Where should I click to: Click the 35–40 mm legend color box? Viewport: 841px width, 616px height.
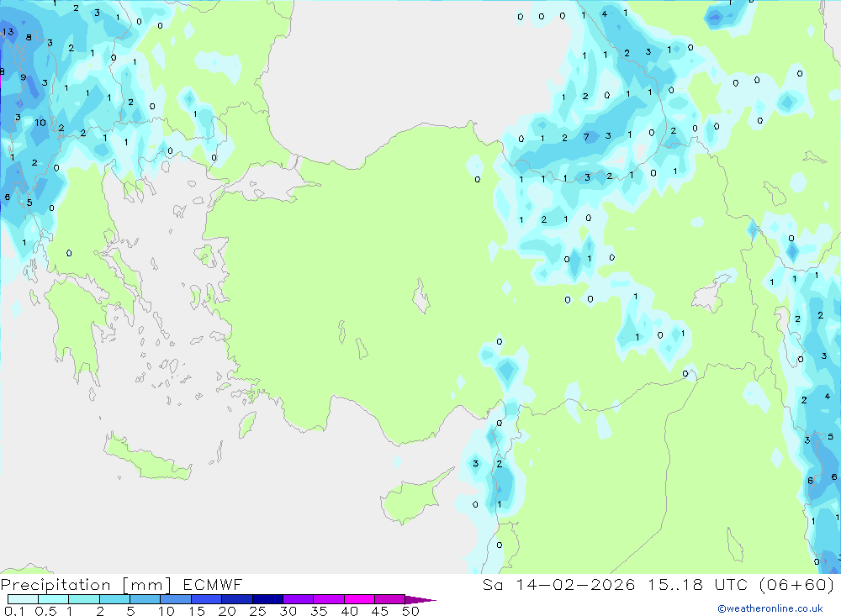pos(328,599)
